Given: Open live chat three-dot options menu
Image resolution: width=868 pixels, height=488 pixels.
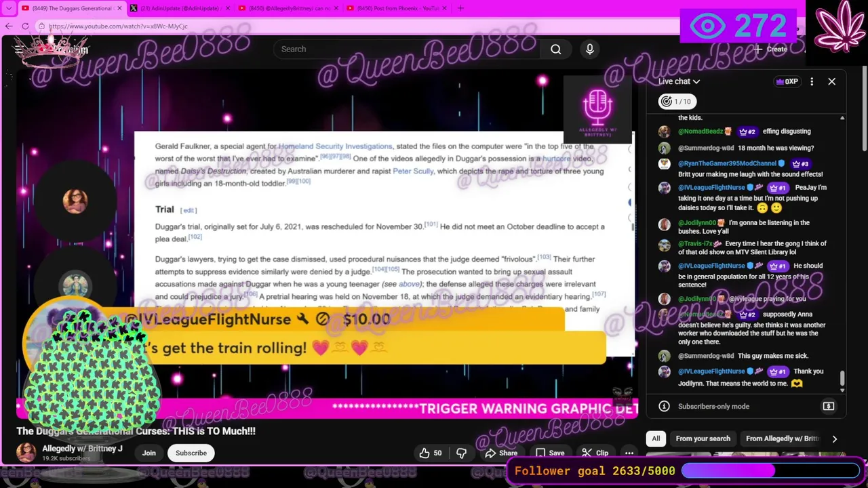Looking at the screenshot, I should 812,81.
